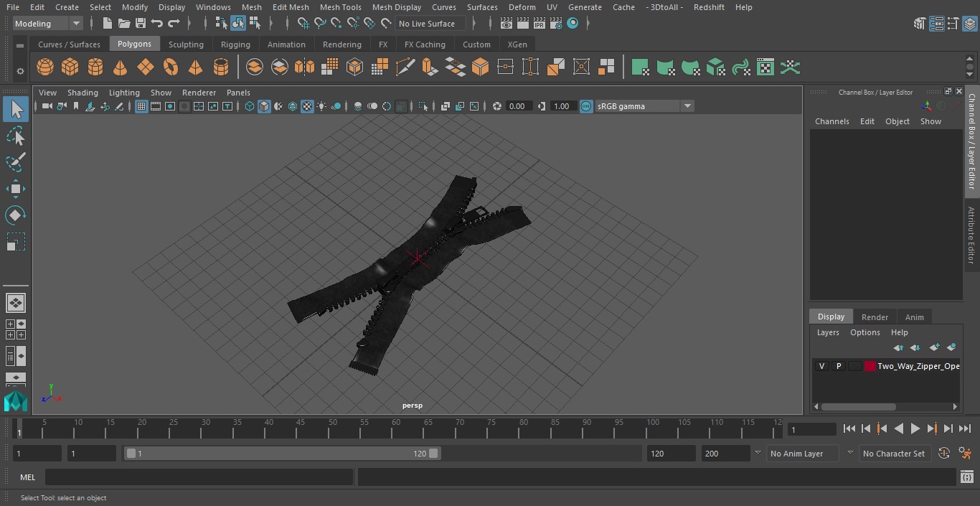Toggle wireframe shading in viewport toolbar
Screen dimensions: 980x506
(249, 106)
